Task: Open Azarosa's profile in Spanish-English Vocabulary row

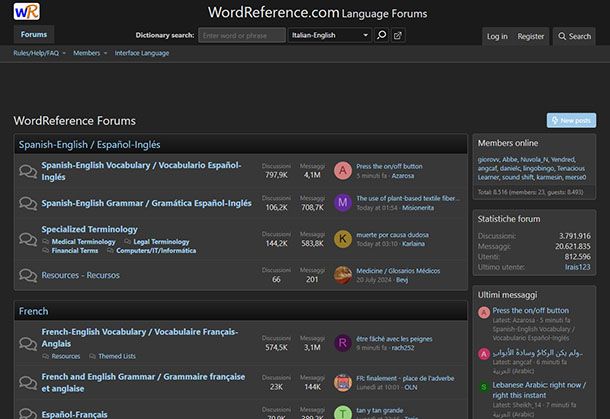Action: coord(403,176)
